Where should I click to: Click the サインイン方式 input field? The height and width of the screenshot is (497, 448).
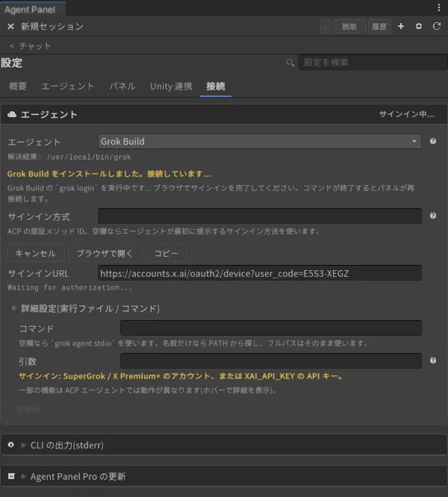tap(260, 216)
